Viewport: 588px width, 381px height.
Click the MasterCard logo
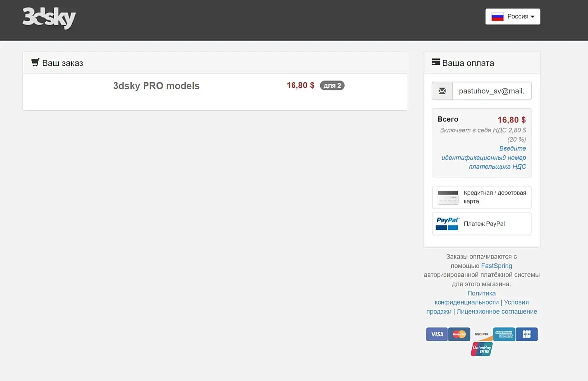tap(459, 334)
